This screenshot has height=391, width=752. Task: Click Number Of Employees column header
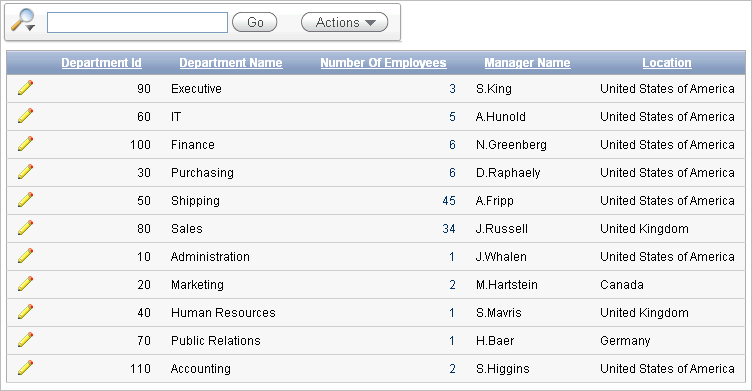tap(383, 63)
